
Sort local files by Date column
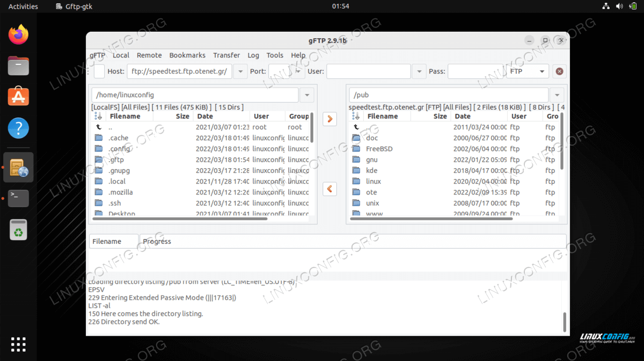click(221, 116)
